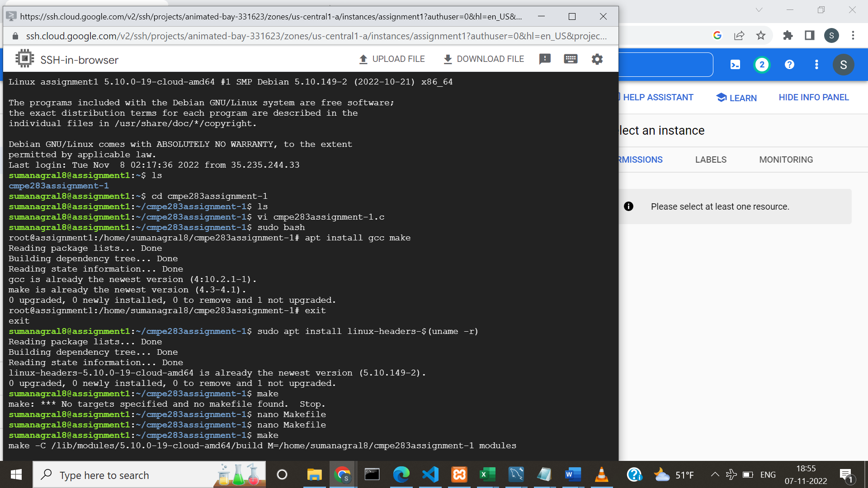Bookmark the page using the star icon

761,36
